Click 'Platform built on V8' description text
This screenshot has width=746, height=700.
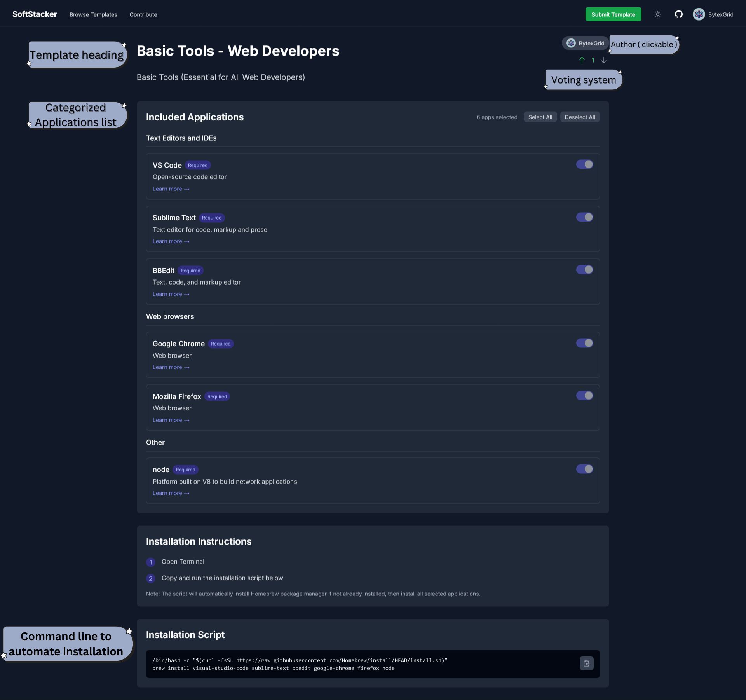pyautogui.click(x=225, y=482)
